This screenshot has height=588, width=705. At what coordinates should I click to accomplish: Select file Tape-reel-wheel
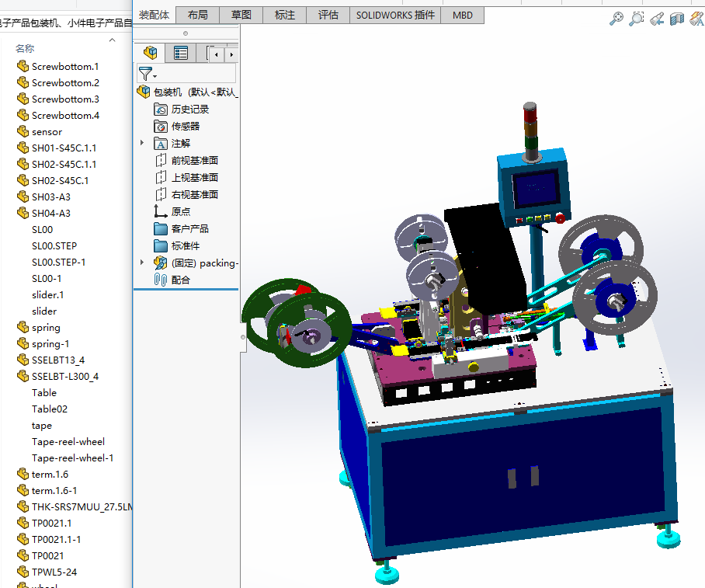pos(68,441)
